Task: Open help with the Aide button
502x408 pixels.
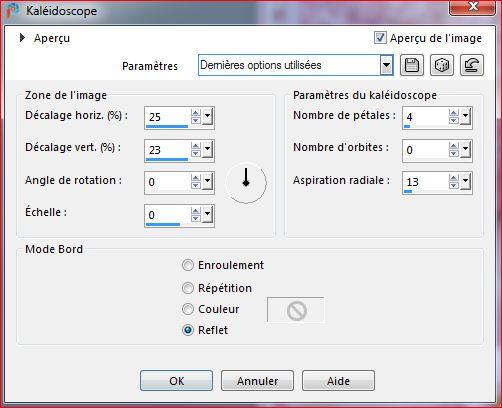Action: pos(338,381)
